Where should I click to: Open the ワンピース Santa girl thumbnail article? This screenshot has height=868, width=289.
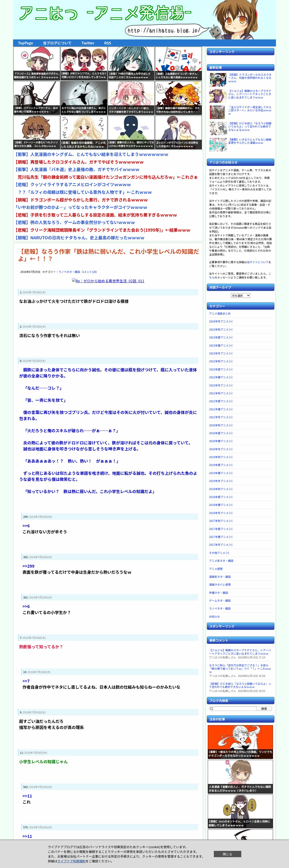point(37,64)
